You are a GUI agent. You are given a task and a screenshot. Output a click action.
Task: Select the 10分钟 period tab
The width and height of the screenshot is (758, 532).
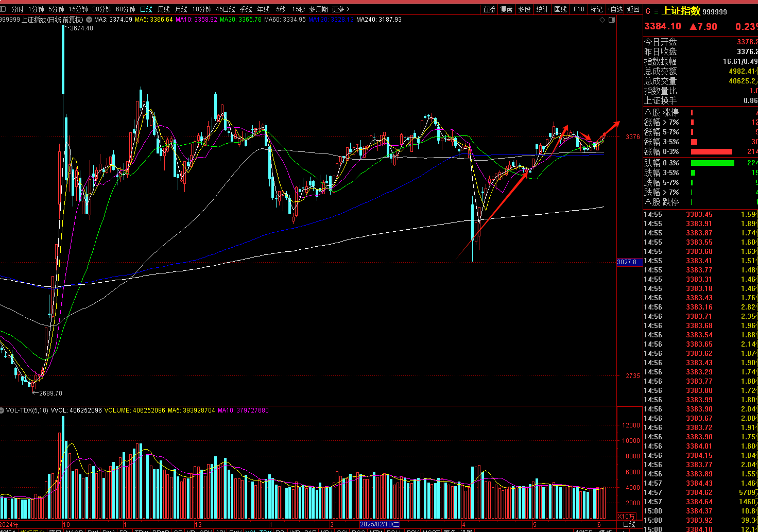(x=202, y=9)
